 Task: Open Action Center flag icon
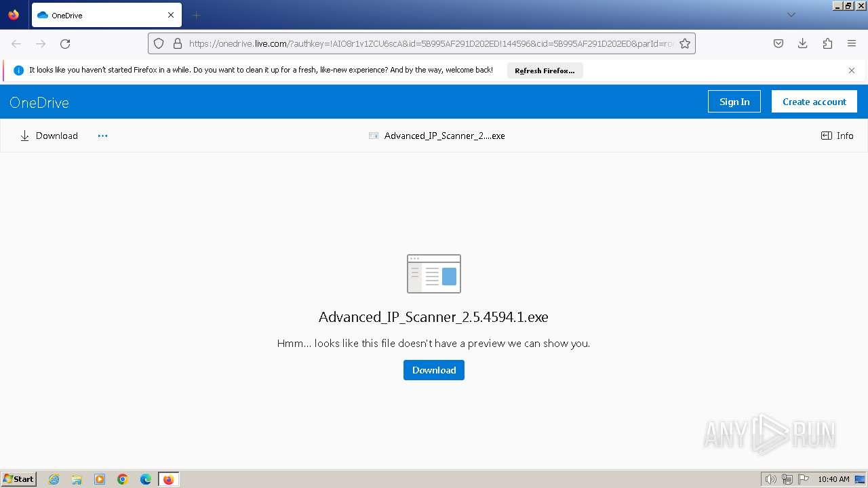(x=804, y=479)
